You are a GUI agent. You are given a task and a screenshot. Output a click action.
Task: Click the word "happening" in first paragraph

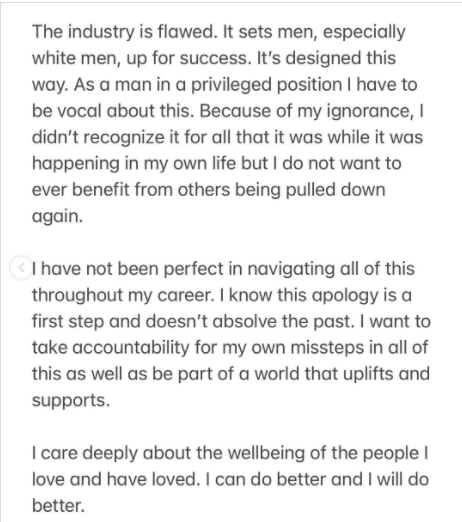point(75,164)
